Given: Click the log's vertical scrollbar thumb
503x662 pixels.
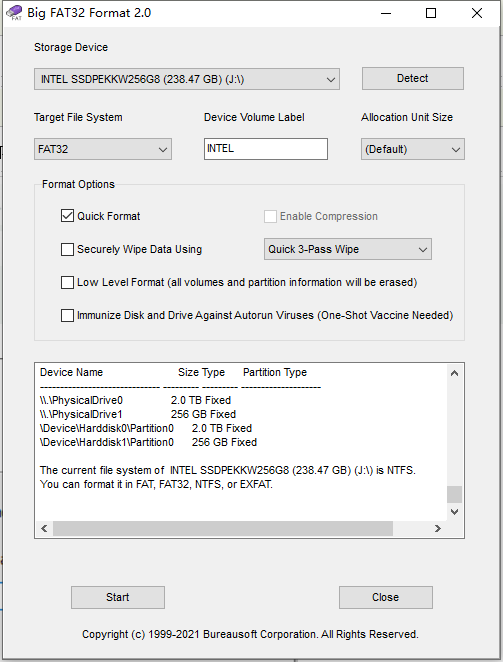Looking at the screenshot, I should (x=454, y=494).
